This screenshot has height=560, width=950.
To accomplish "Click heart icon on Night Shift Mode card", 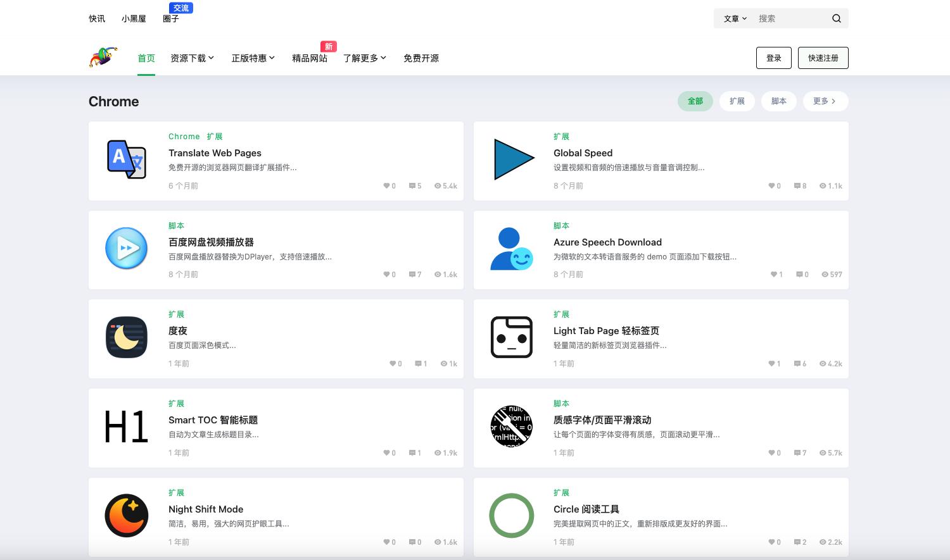I will tap(386, 542).
